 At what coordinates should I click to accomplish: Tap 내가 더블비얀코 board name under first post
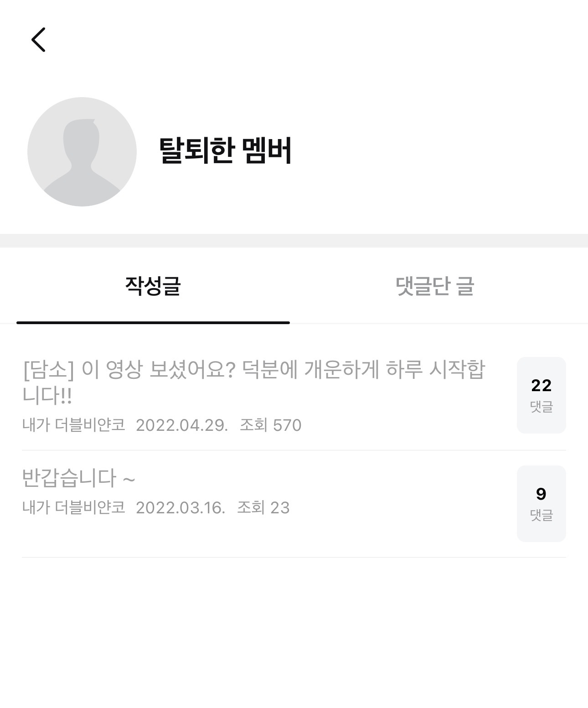(73, 425)
